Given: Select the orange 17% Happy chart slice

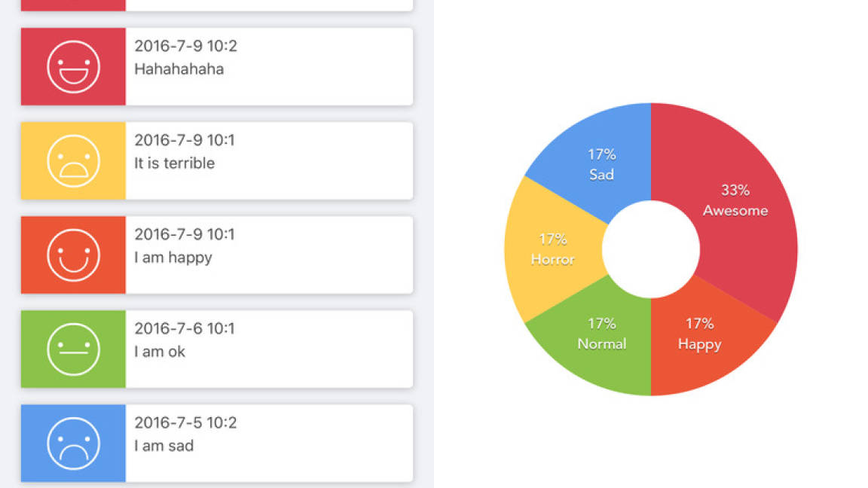Looking at the screenshot, I should (x=697, y=335).
